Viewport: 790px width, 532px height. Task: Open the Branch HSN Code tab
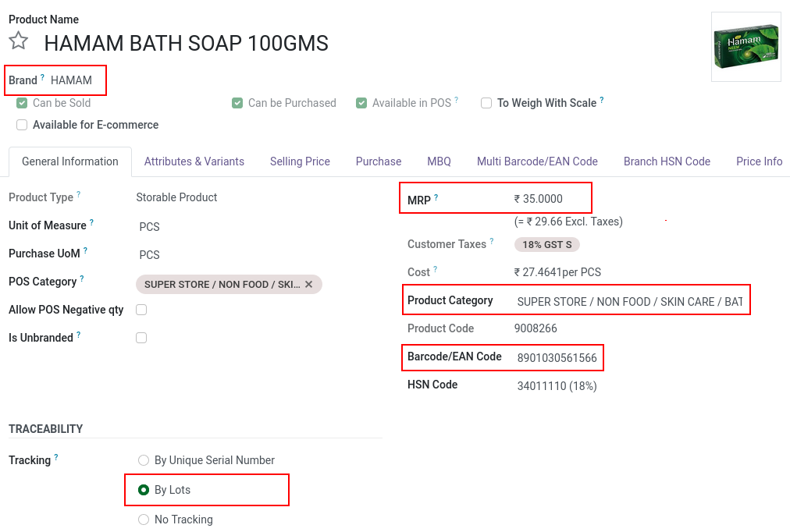667,161
